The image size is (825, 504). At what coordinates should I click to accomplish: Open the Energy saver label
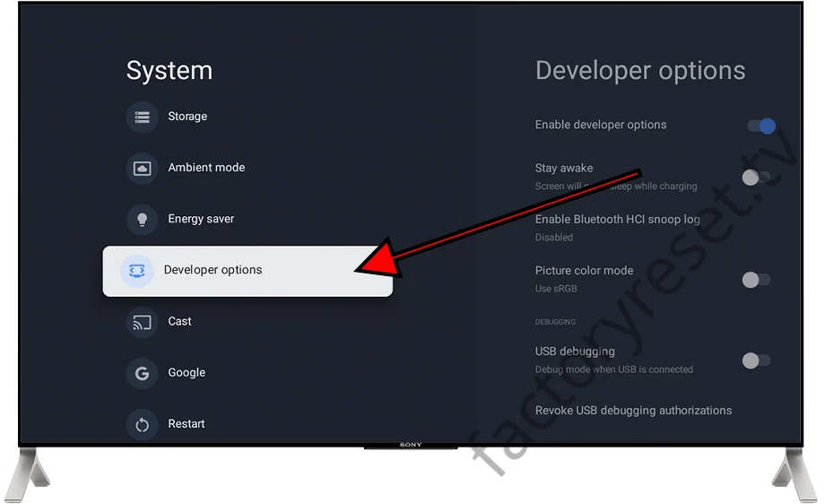(x=201, y=219)
